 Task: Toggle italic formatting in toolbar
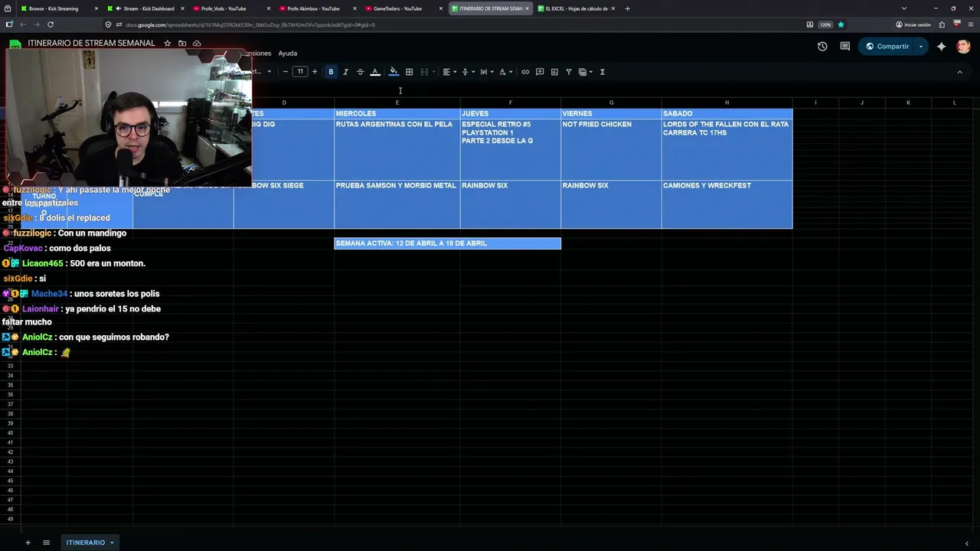[345, 72]
